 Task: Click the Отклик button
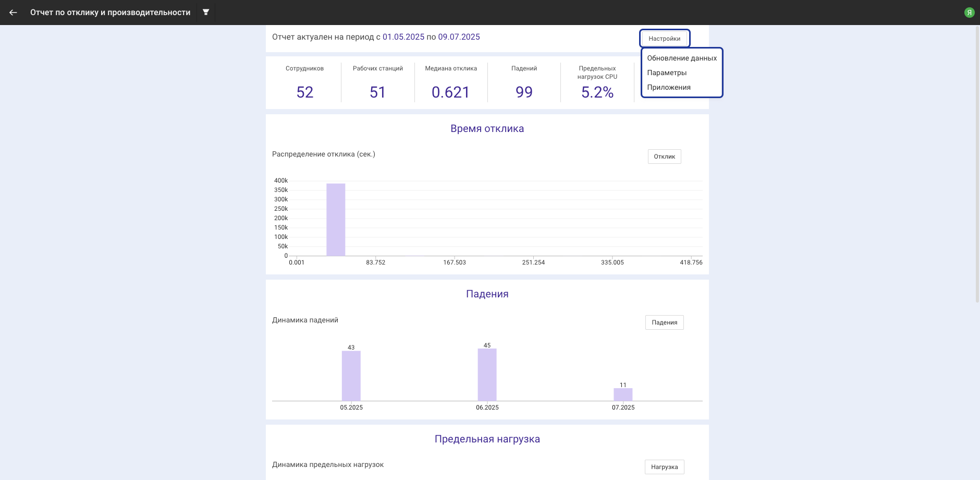tap(664, 157)
